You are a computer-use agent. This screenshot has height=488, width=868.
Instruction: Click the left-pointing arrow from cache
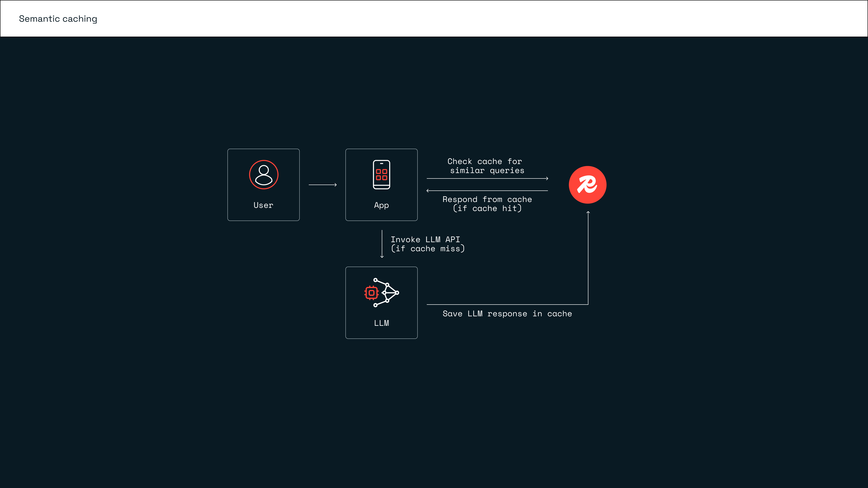pyautogui.click(x=487, y=191)
